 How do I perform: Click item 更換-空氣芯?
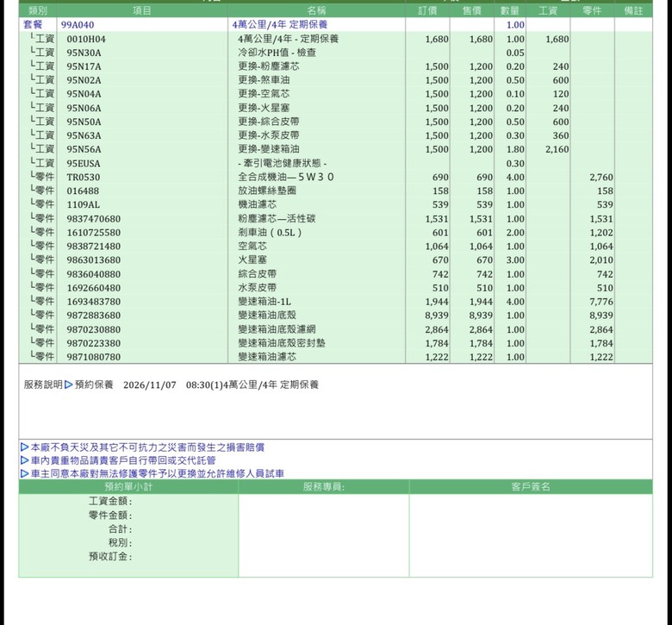click(x=264, y=94)
